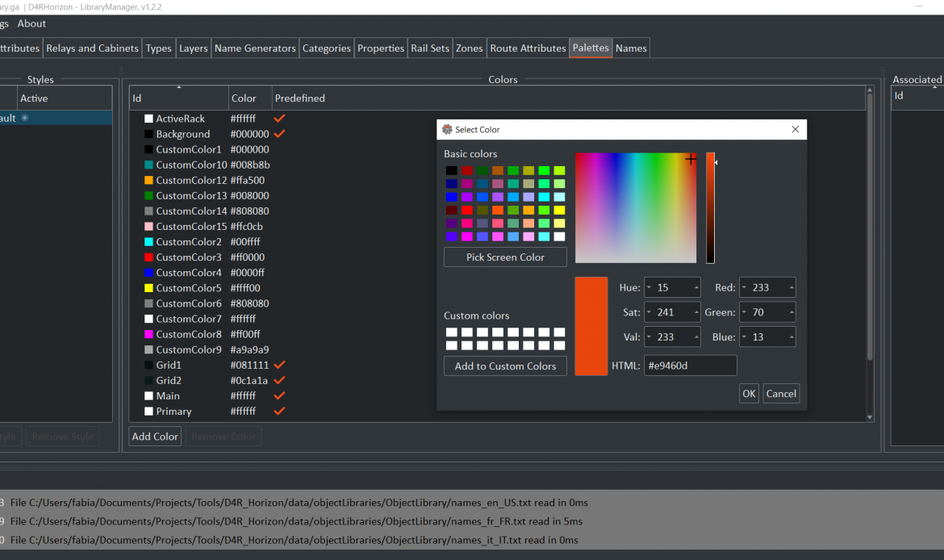Toggle the Background predefined checkmark
This screenshot has width=944, height=560.
(x=280, y=134)
